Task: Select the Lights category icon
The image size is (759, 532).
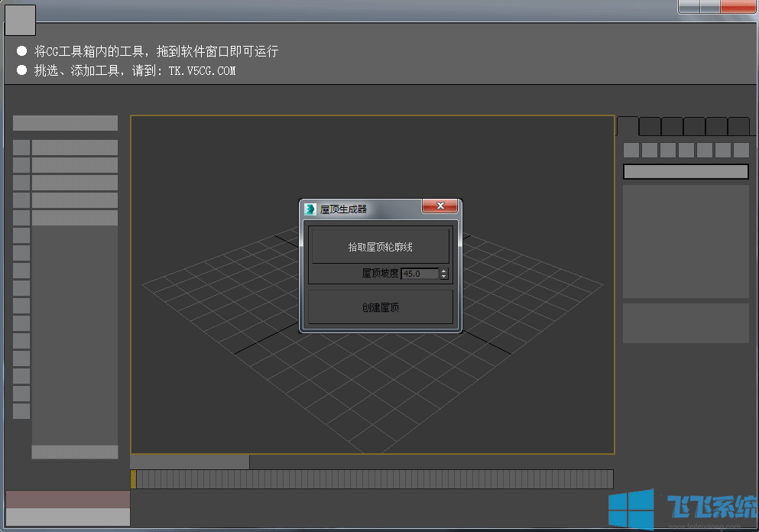Action: coord(668,150)
